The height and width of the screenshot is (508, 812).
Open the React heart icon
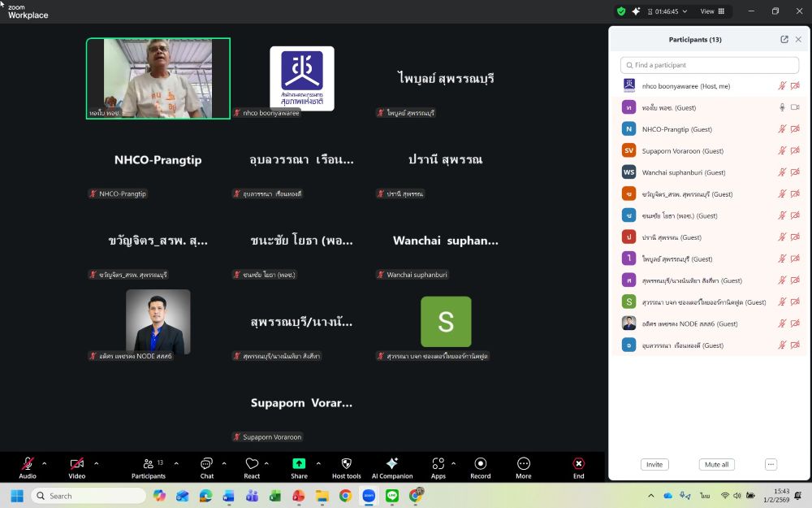[x=252, y=463]
